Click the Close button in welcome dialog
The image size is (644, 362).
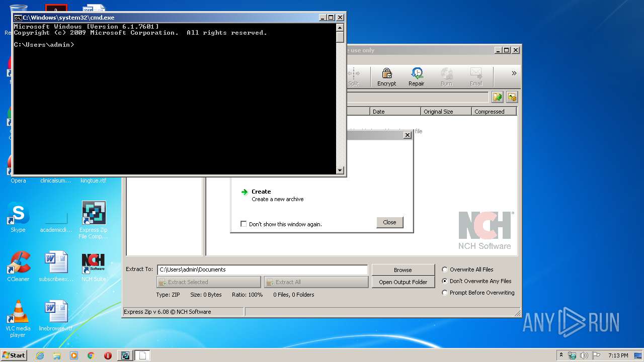(x=389, y=222)
